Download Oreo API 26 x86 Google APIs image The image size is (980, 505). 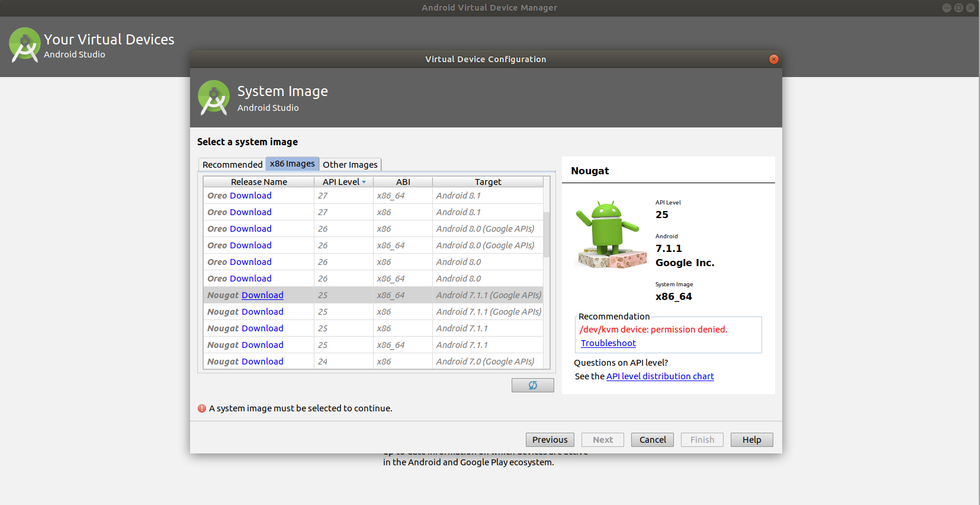pyautogui.click(x=250, y=229)
